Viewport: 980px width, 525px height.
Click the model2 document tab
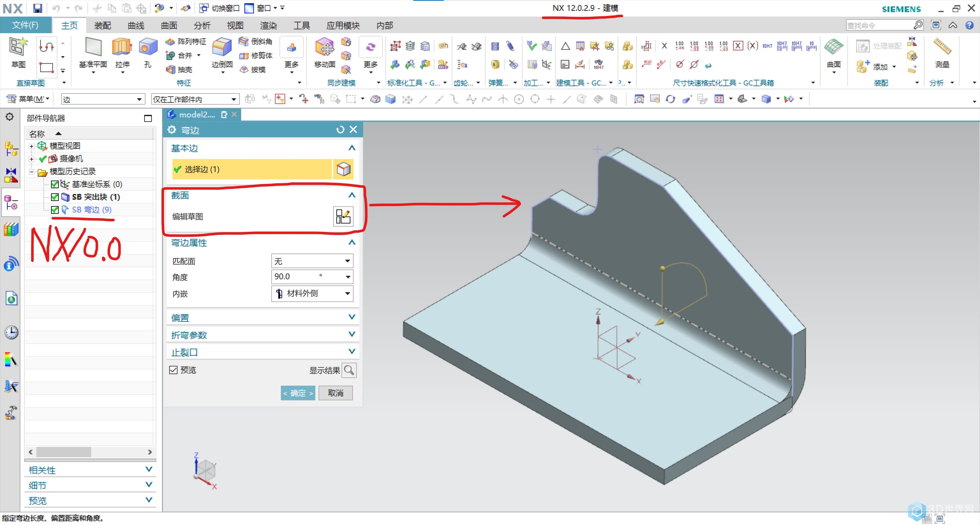pyautogui.click(x=202, y=115)
